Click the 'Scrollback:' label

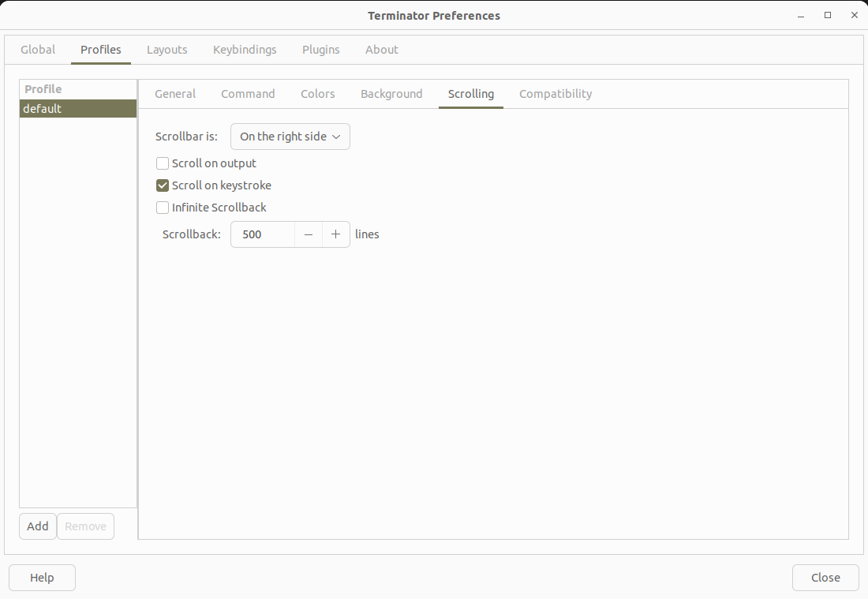(x=192, y=234)
